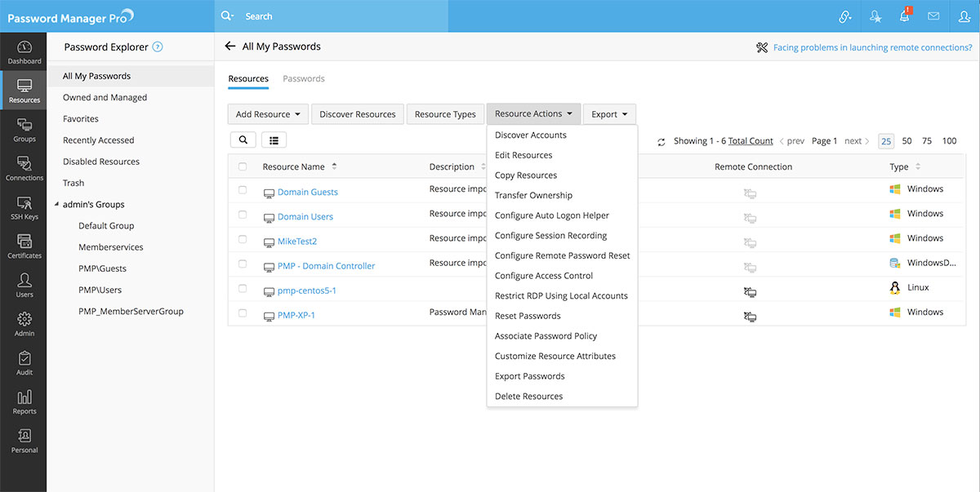This screenshot has width=980, height=492.
Task: Open the Audit section icon
Action: 24,362
